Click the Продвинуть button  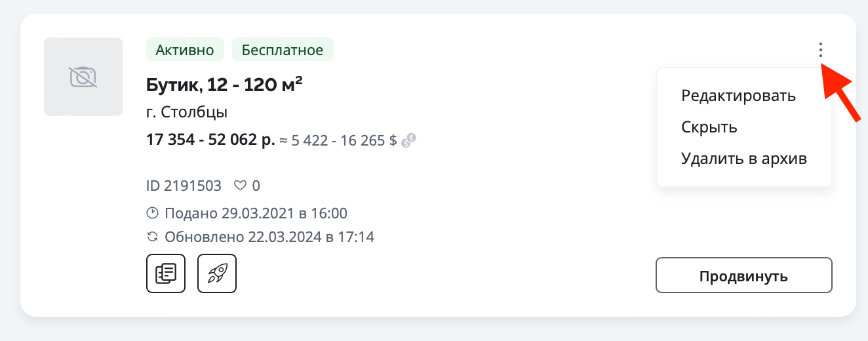(x=744, y=275)
